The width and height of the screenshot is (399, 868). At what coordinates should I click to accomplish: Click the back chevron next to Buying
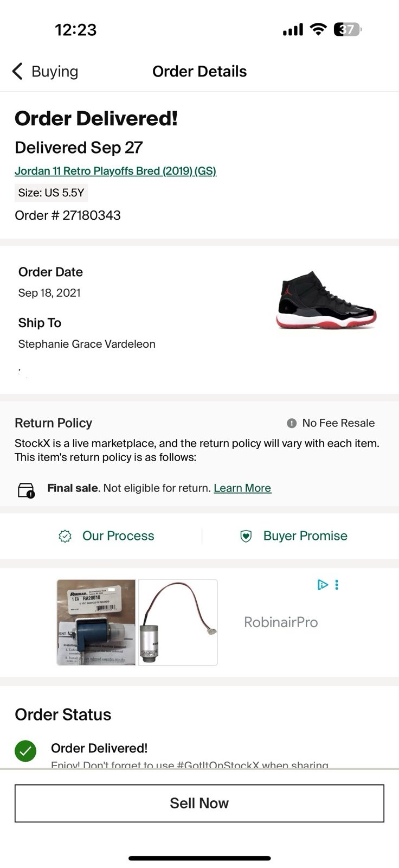tap(16, 71)
